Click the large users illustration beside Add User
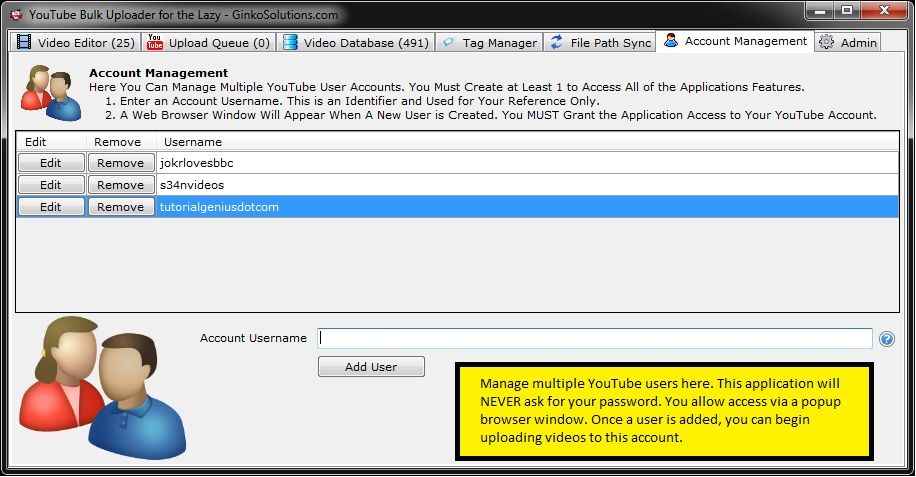Screen dimensions: 916x477 (103, 387)
